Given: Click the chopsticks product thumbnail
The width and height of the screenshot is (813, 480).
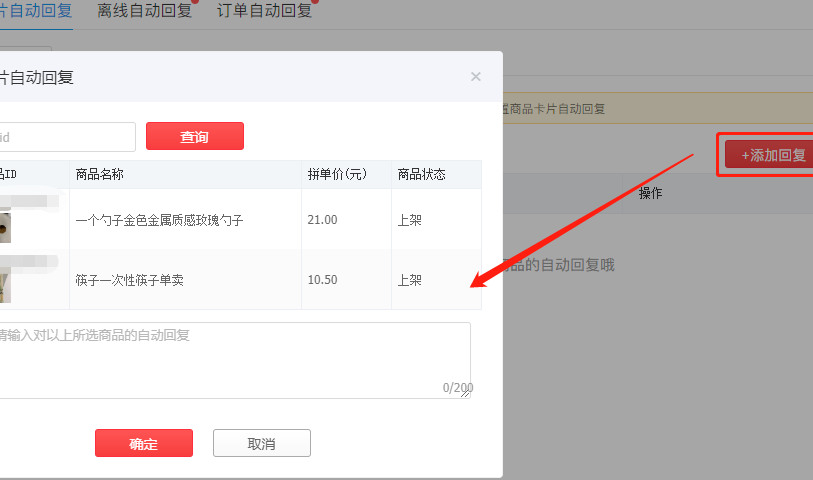Looking at the screenshot, I should click(x=5, y=283).
